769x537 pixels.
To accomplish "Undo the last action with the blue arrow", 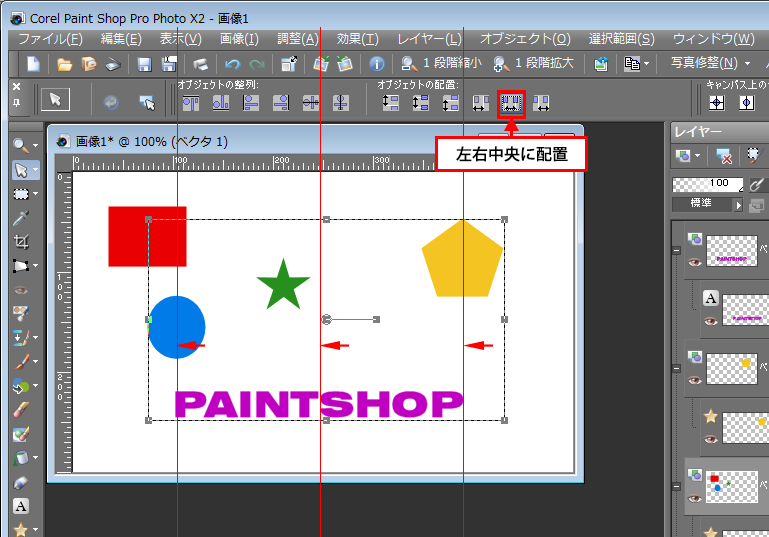I will [232, 64].
